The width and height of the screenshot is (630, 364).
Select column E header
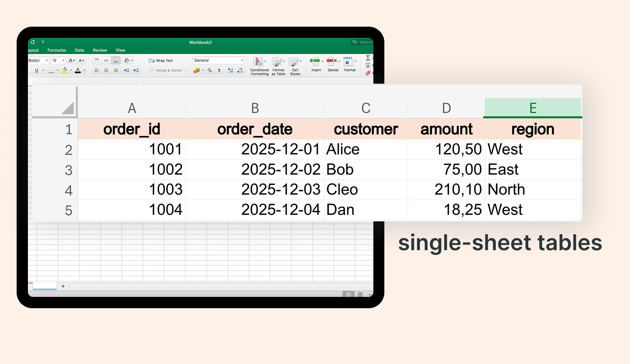[532, 108]
